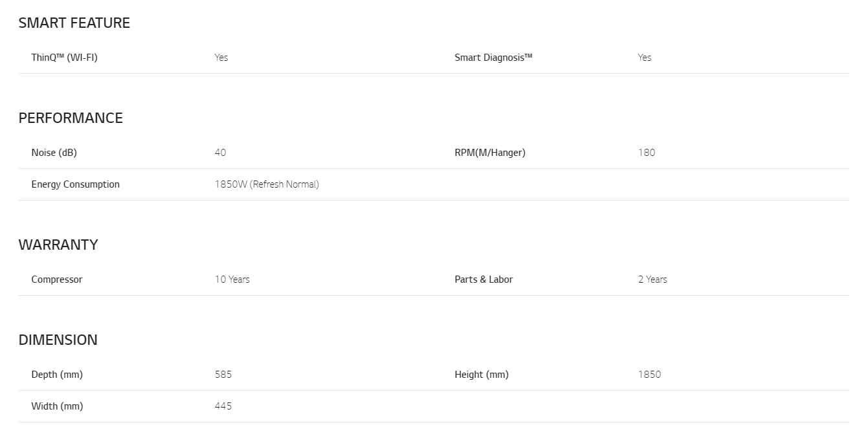This screenshot has width=868, height=438.
Task: Select the Smart Diagnosis label
Action: pos(493,58)
